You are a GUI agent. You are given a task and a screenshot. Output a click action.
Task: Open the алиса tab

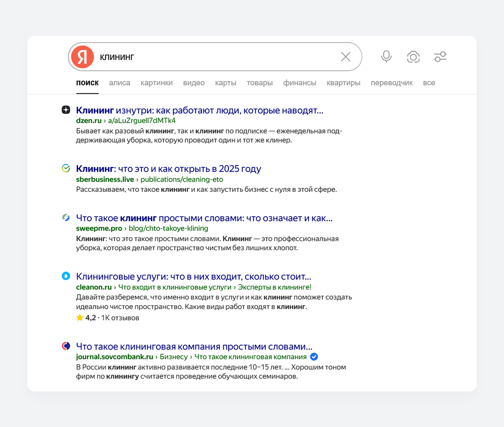coord(119,83)
